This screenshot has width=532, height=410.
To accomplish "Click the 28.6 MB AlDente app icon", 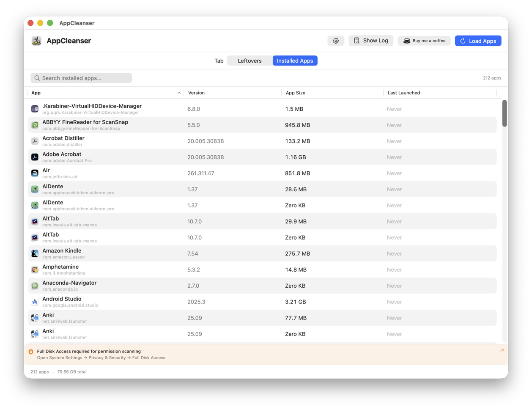I will click(35, 189).
